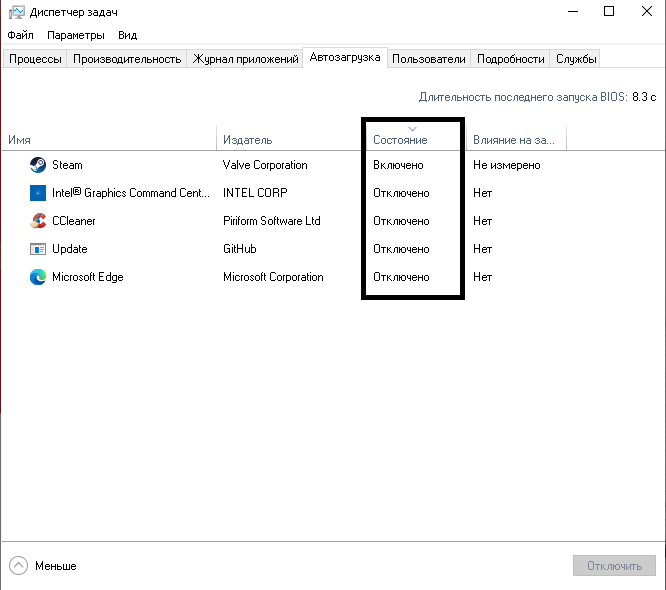Click the Влияние на за... column header
666x590 pixels.
tap(513, 140)
